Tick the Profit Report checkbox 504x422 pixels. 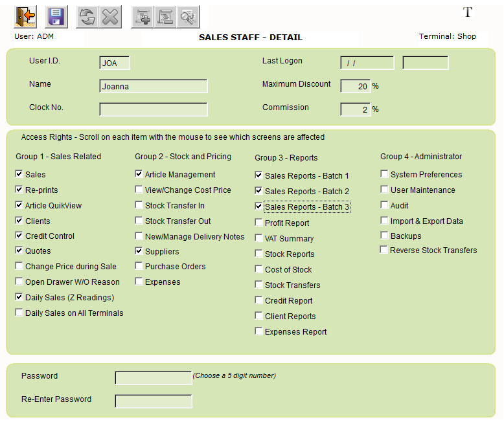[259, 223]
